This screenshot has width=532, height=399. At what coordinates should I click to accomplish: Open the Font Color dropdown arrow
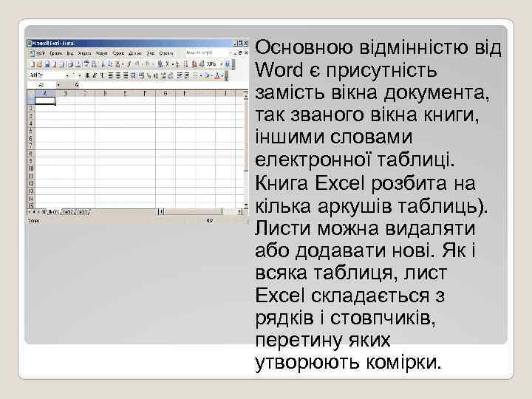222,75
